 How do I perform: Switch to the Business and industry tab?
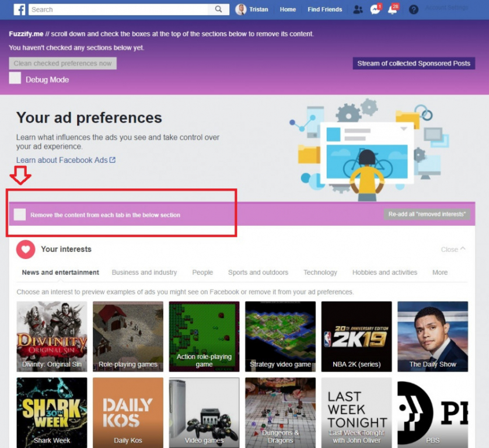tap(144, 272)
